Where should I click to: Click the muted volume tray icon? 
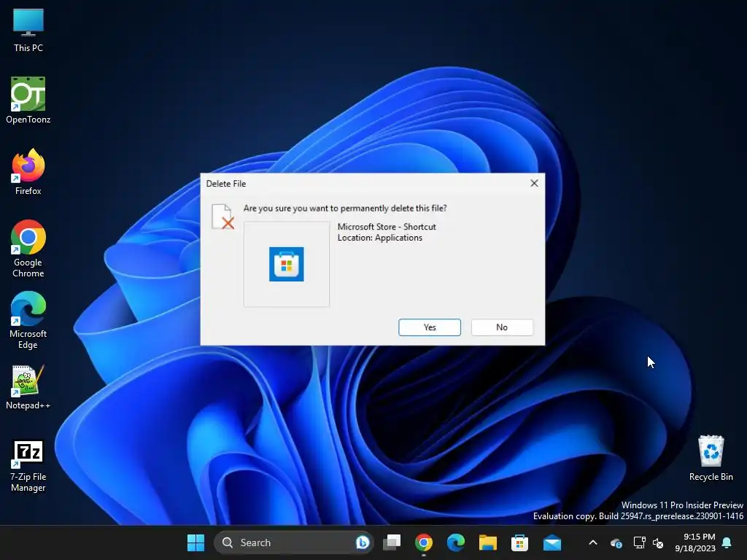pos(658,542)
